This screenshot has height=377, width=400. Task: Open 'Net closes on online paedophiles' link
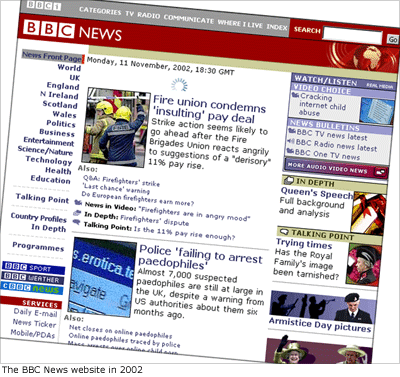(120, 332)
